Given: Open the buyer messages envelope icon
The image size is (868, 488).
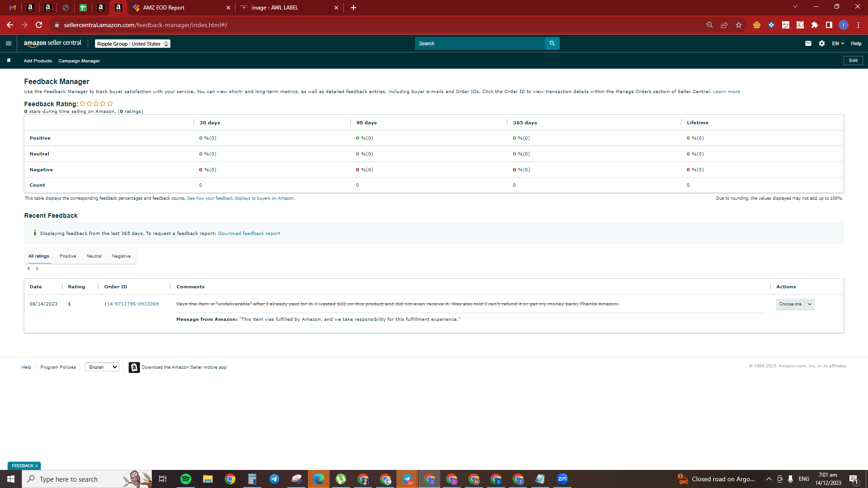Looking at the screenshot, I should (x=808, y=43).
